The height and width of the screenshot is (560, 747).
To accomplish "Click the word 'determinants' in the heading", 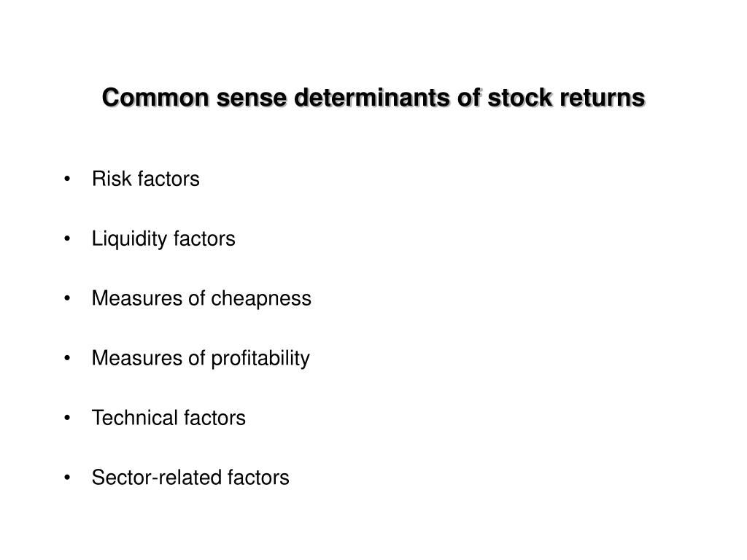I will (372, 98).
